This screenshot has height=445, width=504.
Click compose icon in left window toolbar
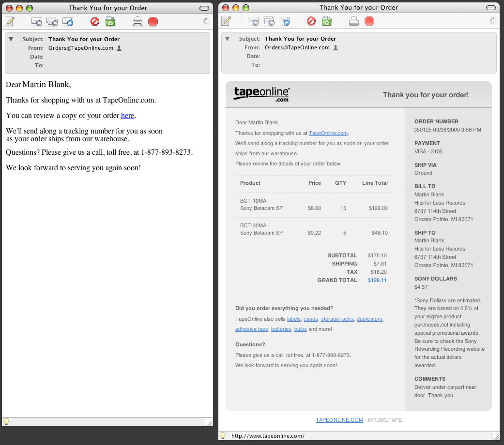point(10,21)
